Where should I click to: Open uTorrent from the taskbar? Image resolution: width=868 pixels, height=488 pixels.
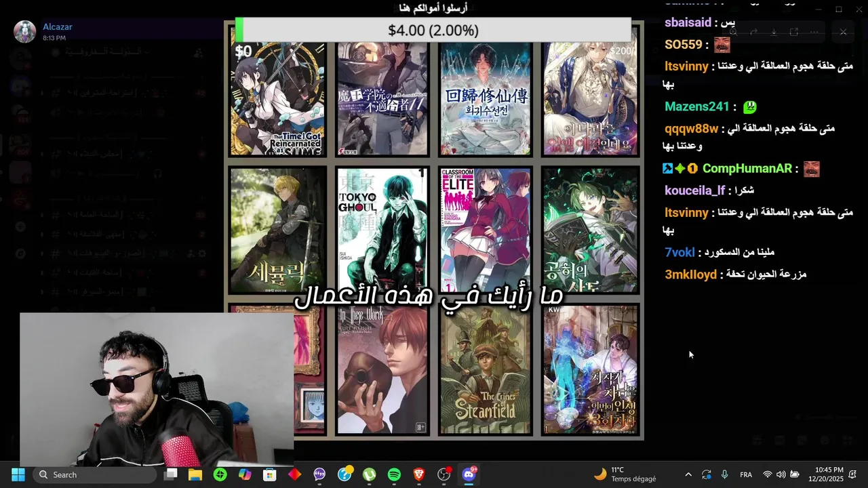[369, 474]
